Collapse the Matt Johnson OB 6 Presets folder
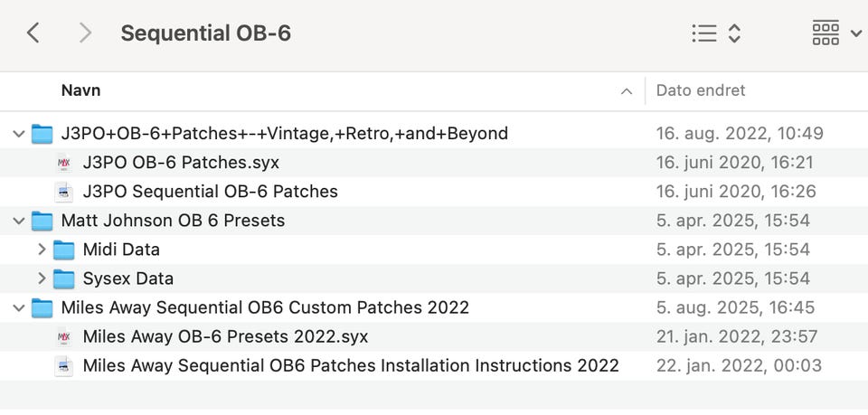 [19, 221]
